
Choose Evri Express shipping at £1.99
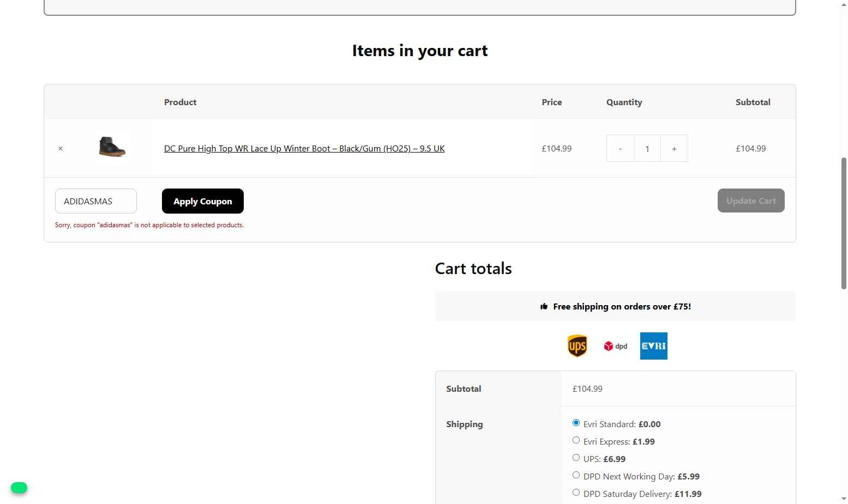[x=576, y=440]
